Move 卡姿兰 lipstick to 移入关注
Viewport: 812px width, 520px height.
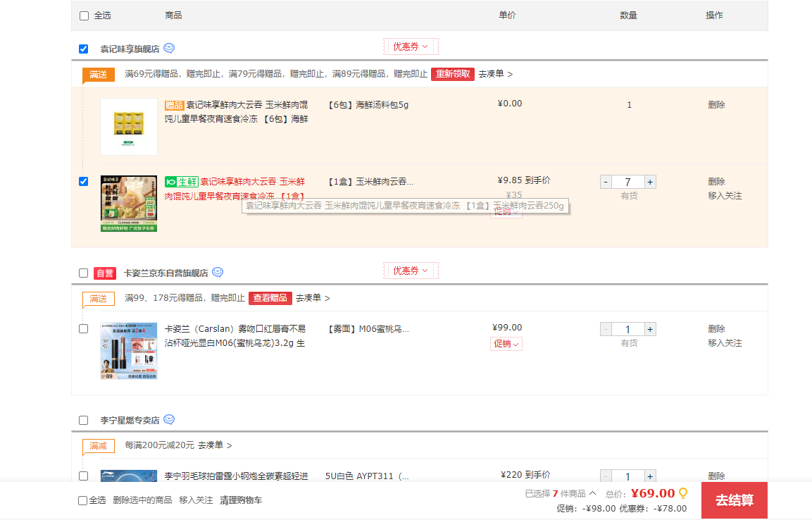(725, 343)
